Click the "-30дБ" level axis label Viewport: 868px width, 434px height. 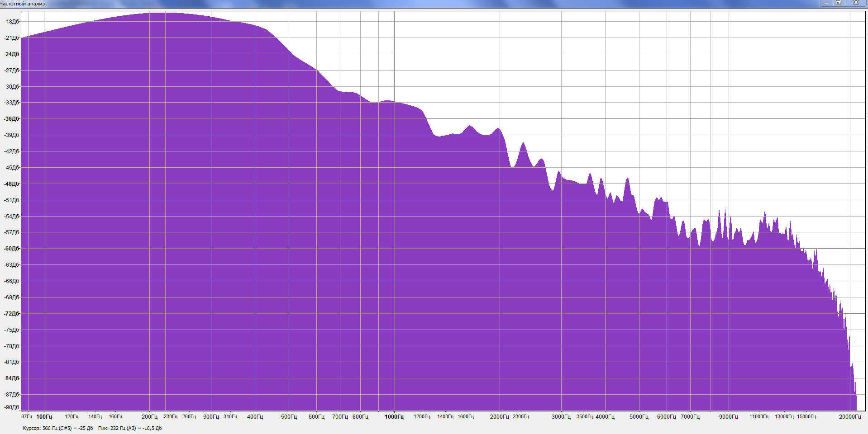[12, 86]
